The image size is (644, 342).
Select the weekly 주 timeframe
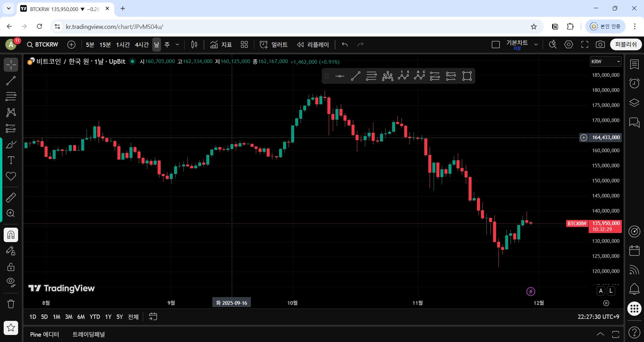coord(167,45)
